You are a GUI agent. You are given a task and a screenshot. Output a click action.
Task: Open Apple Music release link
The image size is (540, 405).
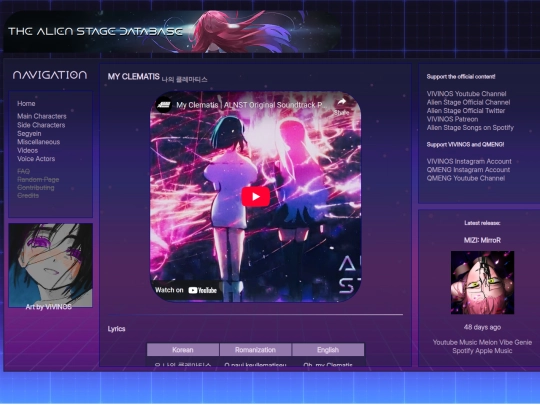[494, 351]
